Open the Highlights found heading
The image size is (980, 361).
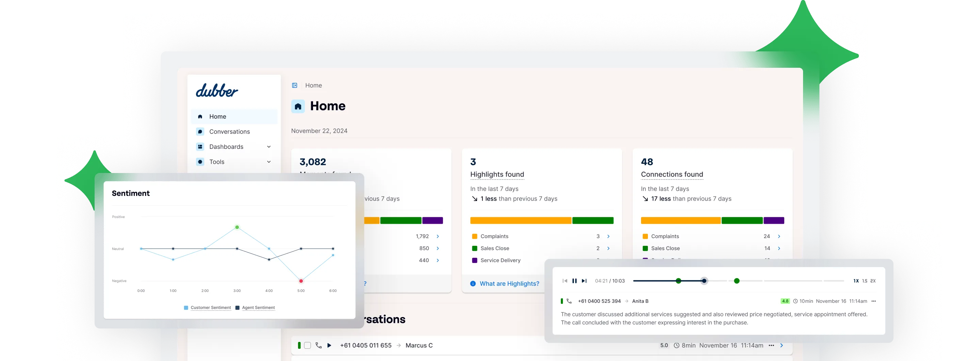(x=497, y=174)
